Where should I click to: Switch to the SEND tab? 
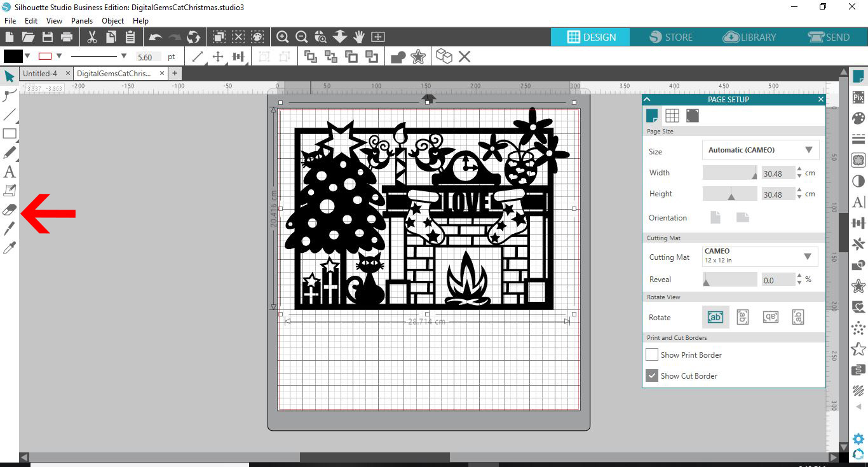point(829,37)
